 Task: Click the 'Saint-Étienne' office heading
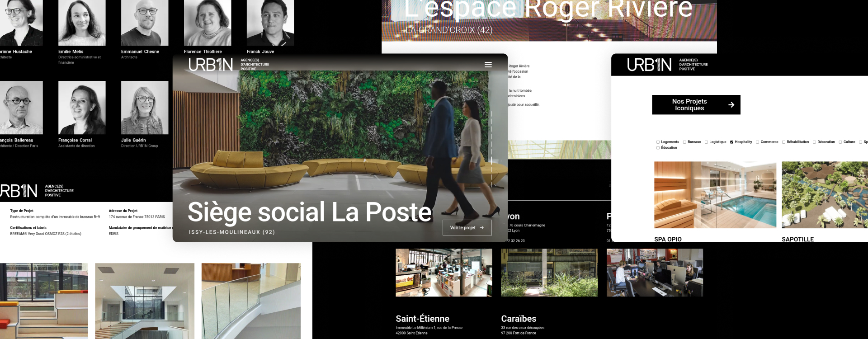422,319
